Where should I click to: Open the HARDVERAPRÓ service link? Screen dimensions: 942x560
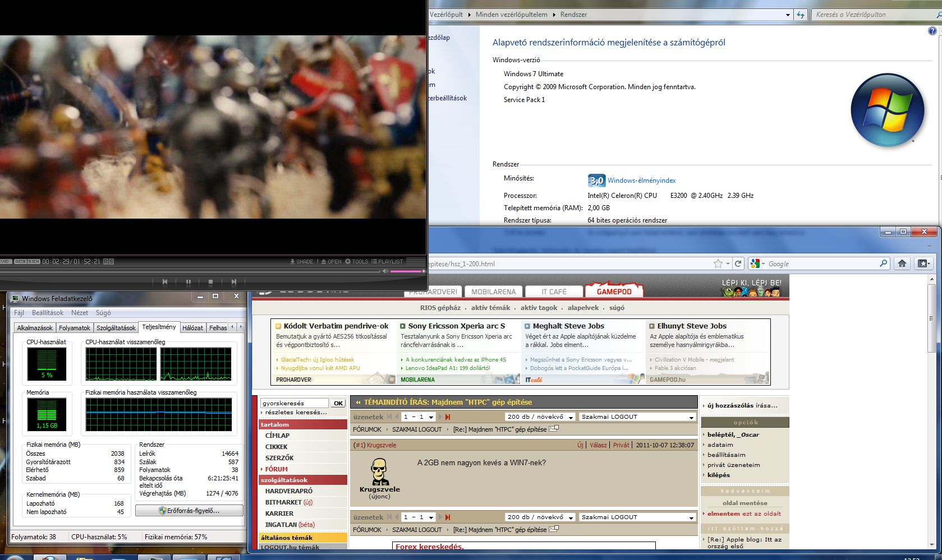point(289,491)
